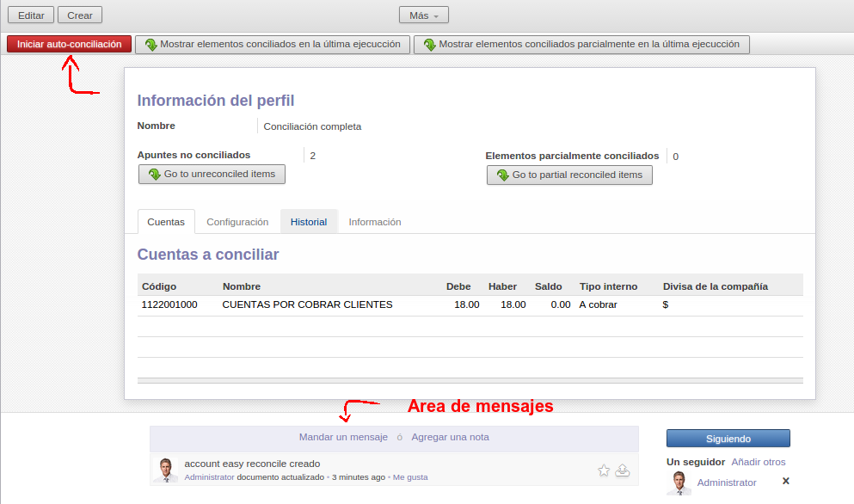This screenshot has height=504, width=854.
Task: Go to unreconciled items
Action: point(212,175)
